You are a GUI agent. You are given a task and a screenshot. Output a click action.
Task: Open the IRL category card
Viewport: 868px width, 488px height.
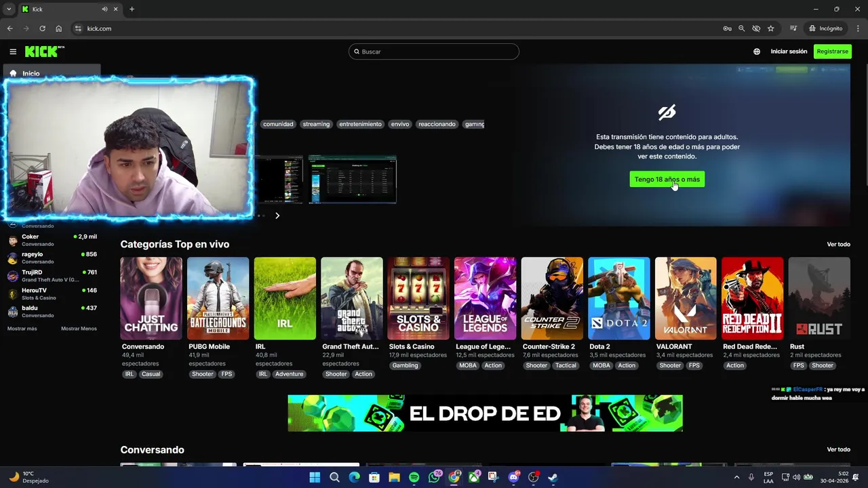point(285,298)
